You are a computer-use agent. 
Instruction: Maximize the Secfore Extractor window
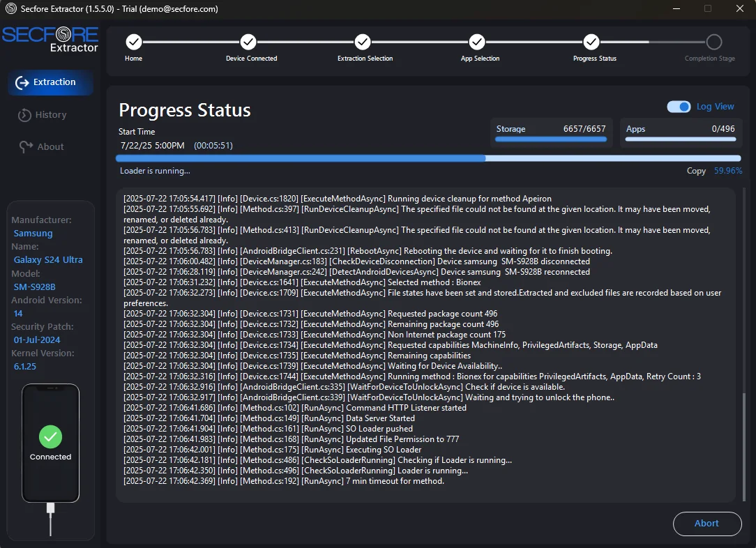[x=708, y=9]
